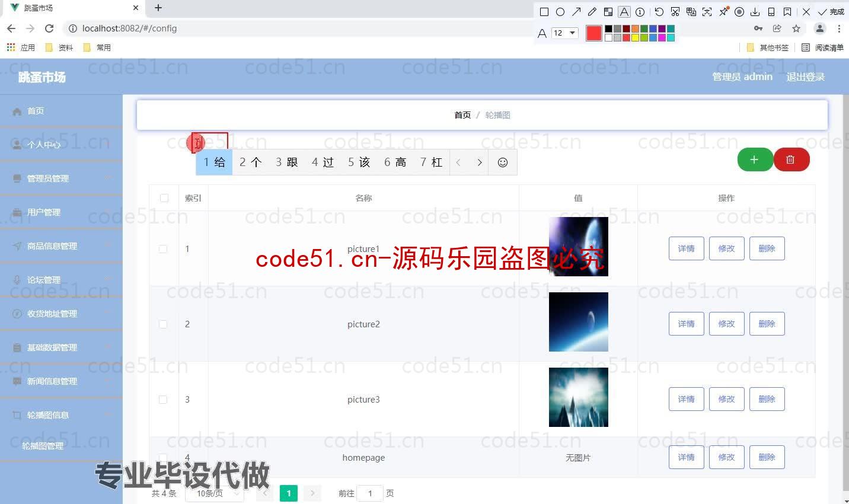Select the rectangle annotation tool
The height and width of the screenshot is (504, 849).
pos(544,12)
